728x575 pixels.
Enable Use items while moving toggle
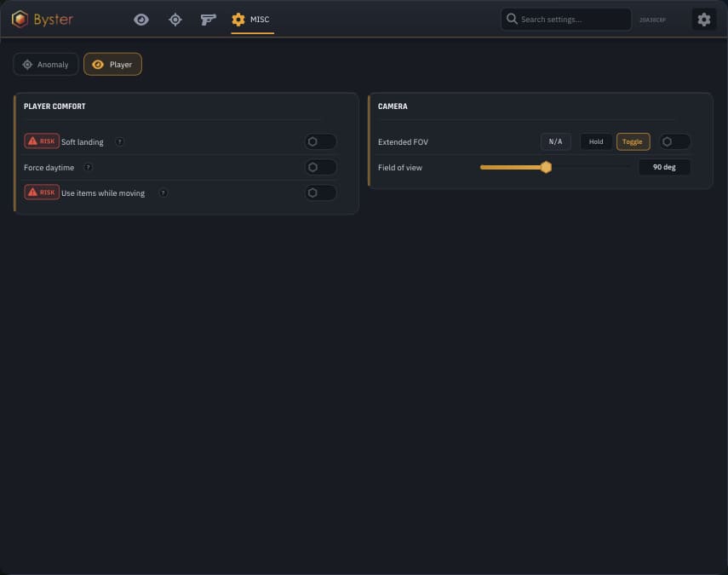(320, 193)
